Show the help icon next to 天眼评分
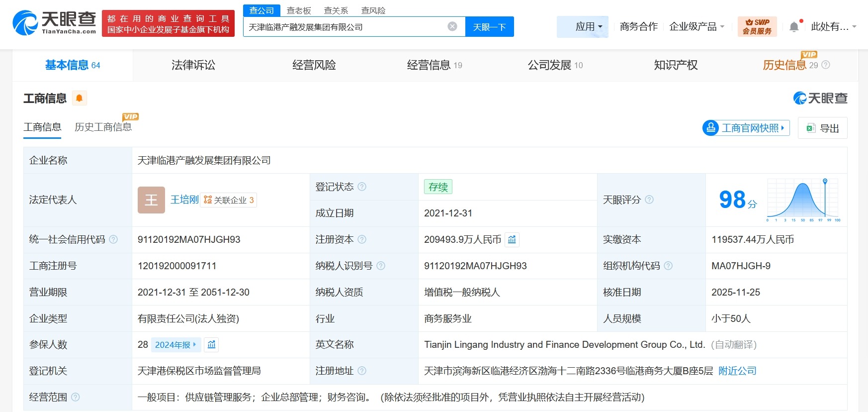Screen dimensions: 868x412 649,200
